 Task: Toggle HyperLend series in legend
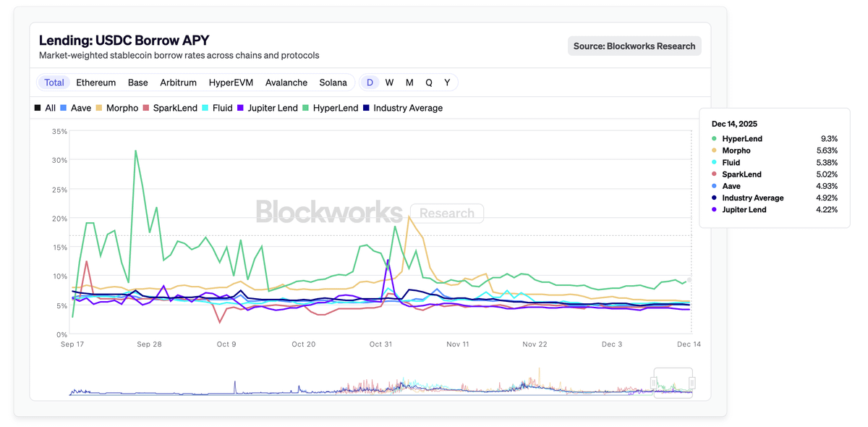tap(330, 108)
